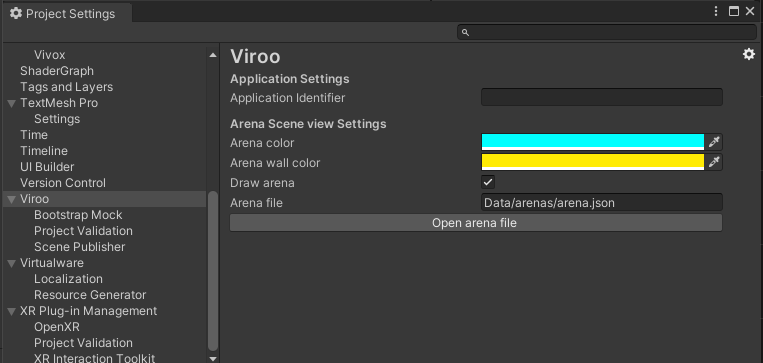
Task: Select the XR Plug-in Management category
Action: pos(89,311)
